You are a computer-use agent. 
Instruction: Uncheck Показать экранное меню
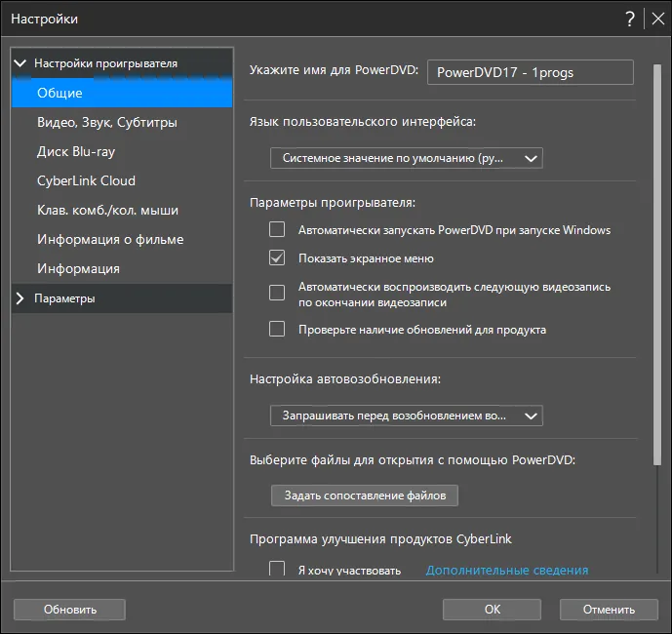(277, 258)
